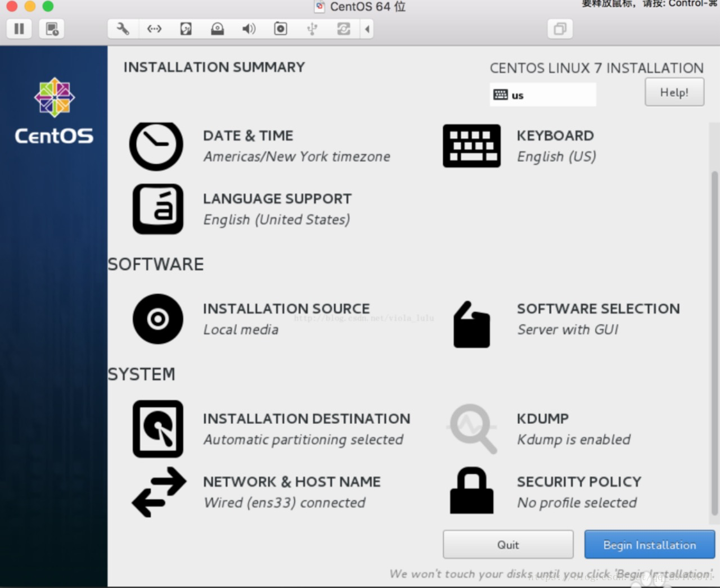Open the Installation Destination disk icon
This screenshot has width=720, height=588.
coord(158,429)
